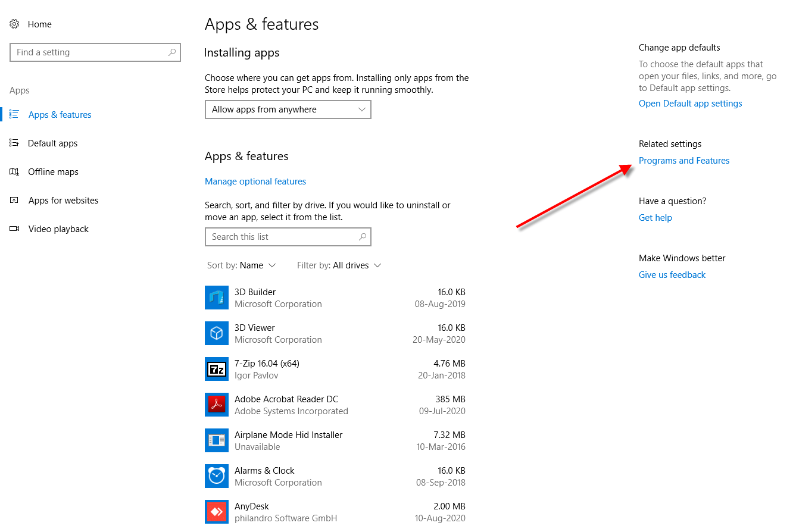Click the Open Default app settings link
The height and width of the screenshot is (532, 796).
[x=691, y=104]
